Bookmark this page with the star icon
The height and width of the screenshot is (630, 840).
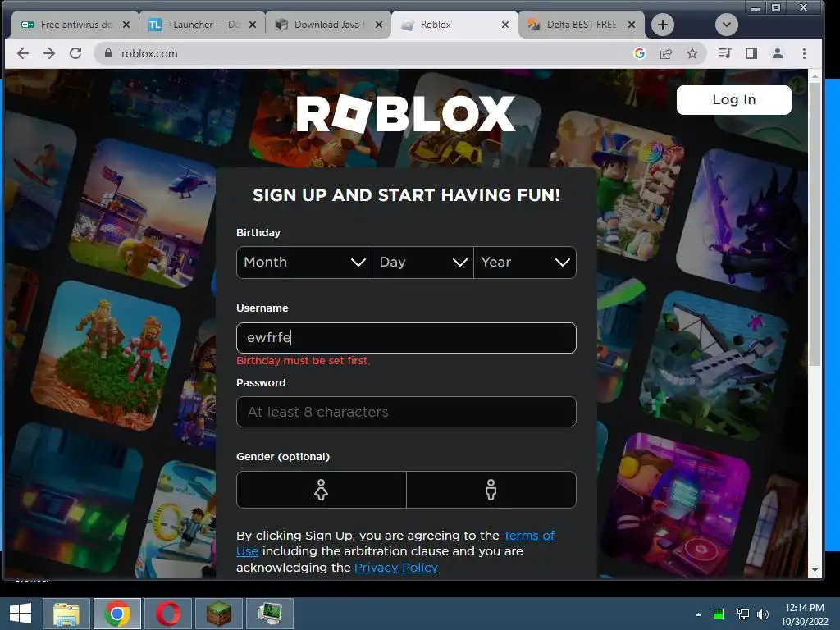click(692, 53)
